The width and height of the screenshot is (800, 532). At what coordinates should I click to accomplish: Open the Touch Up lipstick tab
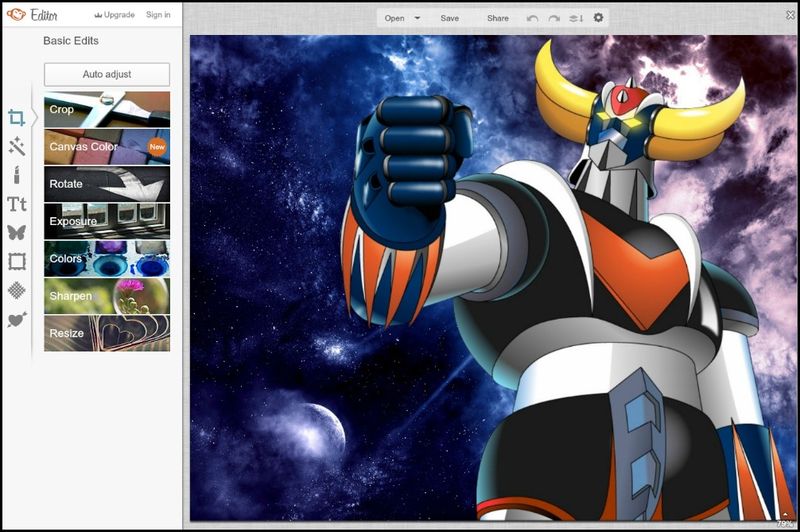tap(16, 176)
